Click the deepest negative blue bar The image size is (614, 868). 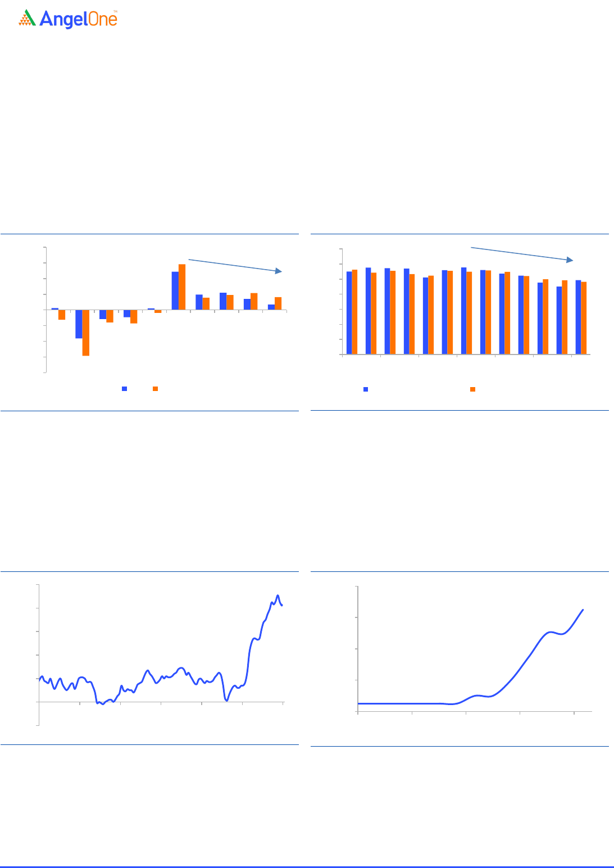click(x=79, y=324)
